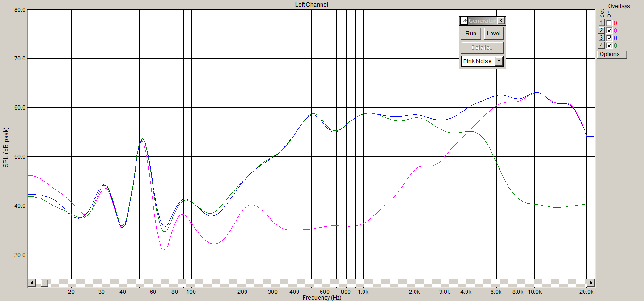Click the 20.0k frequency axis label

[x=586, y=292]
